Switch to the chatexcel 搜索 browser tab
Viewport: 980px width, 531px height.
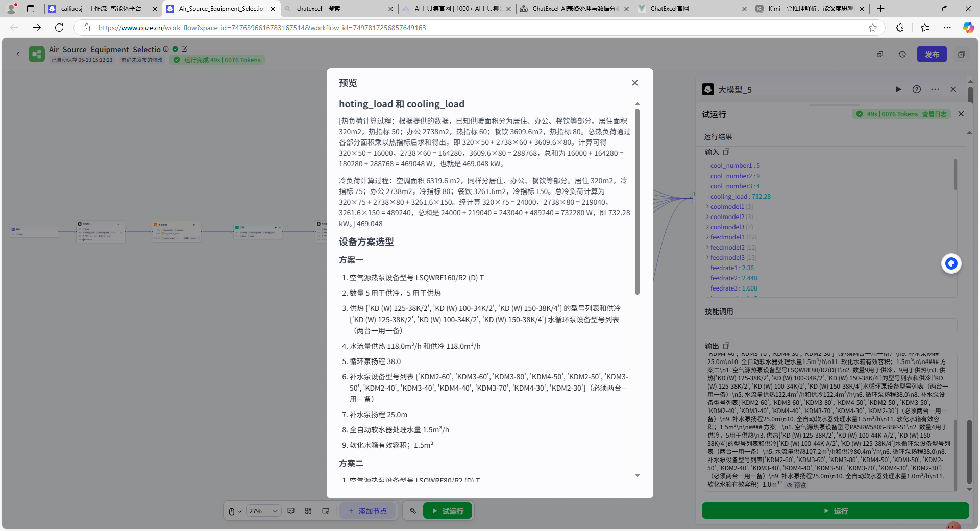[338, 9]
